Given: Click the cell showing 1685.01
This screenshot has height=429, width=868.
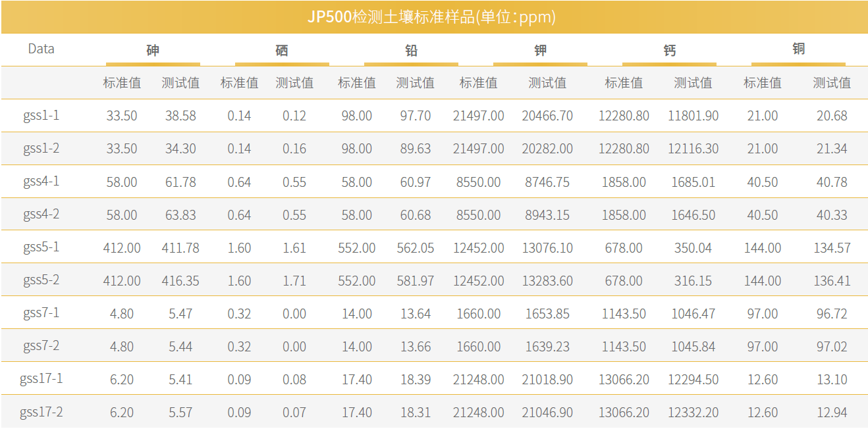Looking at the screenshot, I should coord(693,182).
